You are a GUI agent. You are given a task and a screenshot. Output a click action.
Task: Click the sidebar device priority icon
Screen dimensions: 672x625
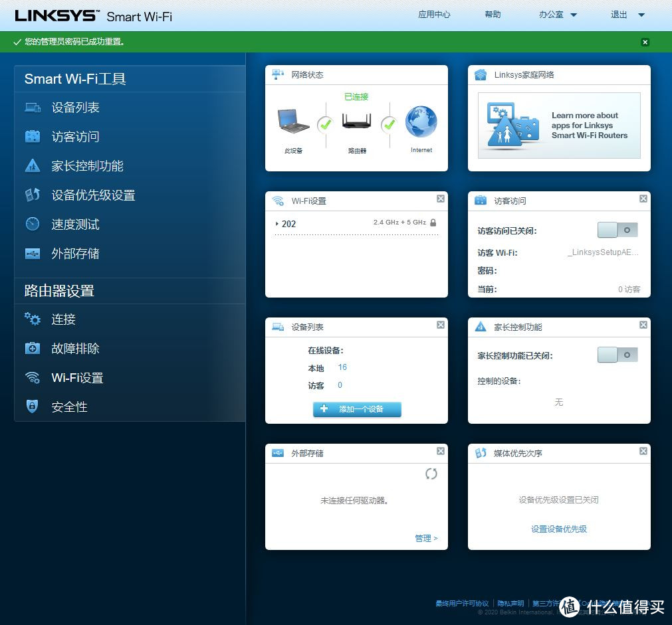tap(33, 195)
